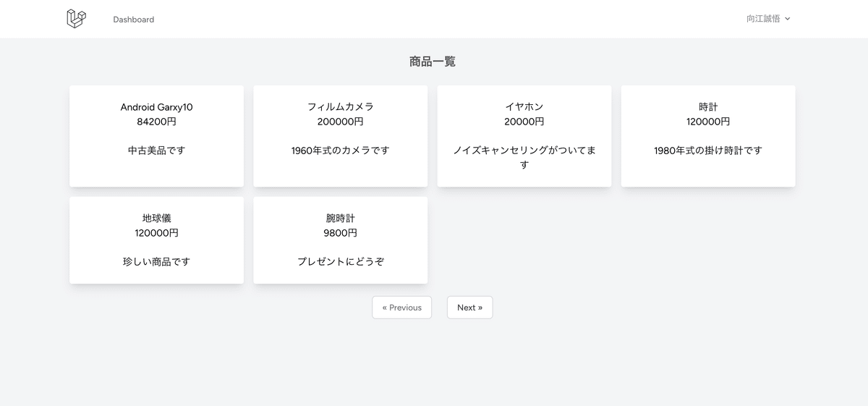
Task: Open the 地球儀 product card
Action: coord(156,240)
